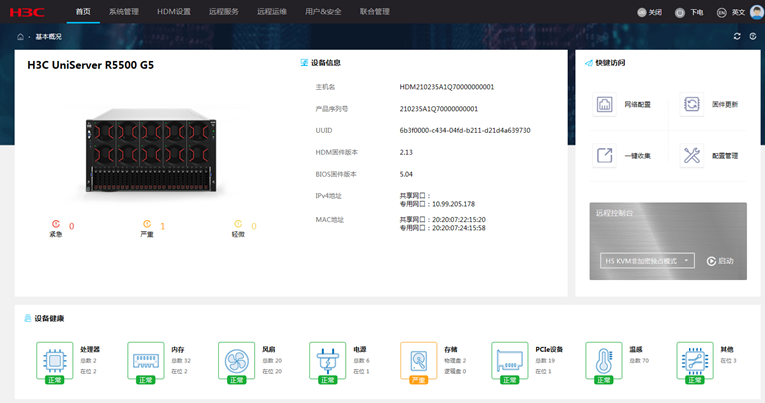The height and width of the screenshot is (403, 765).
Task: Click the green 正常 badge under the processor icon
Action: point(55,380)
